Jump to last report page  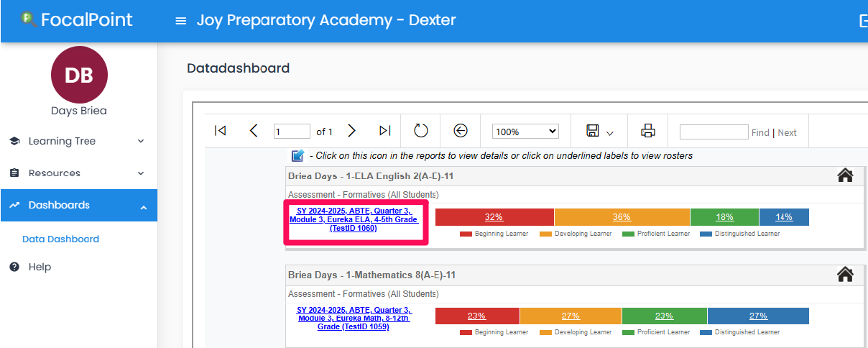[x=384, y=131]
